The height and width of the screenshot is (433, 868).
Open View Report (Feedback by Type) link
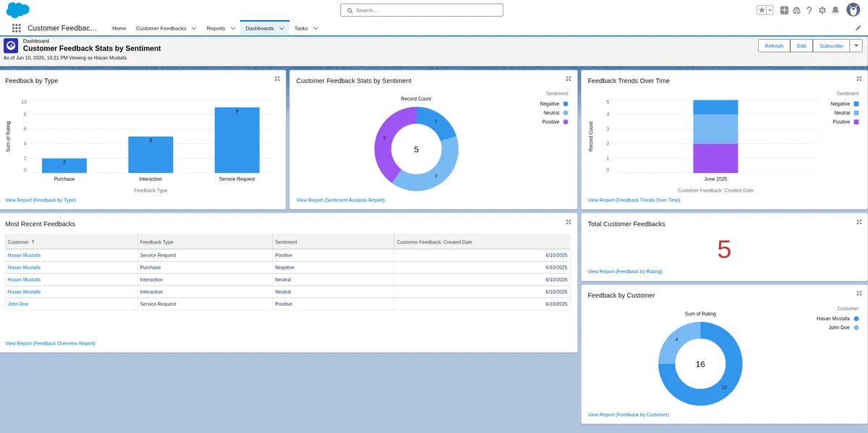[x=41, y=200]
